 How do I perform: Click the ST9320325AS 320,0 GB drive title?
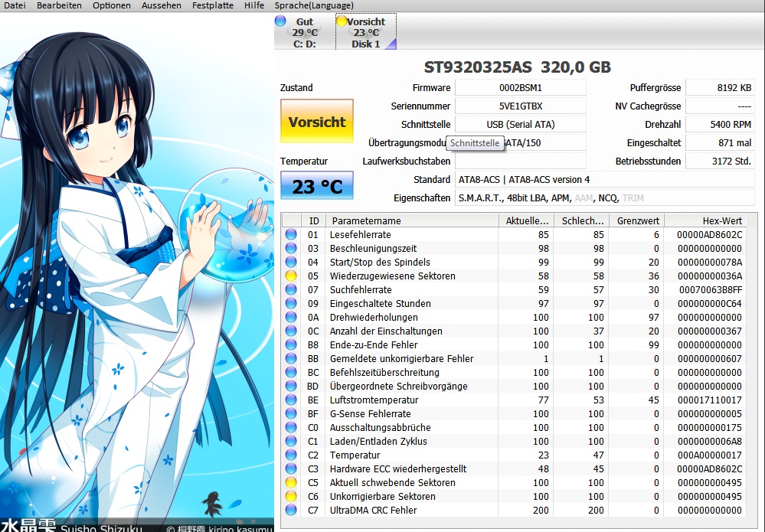coord(517,67)
